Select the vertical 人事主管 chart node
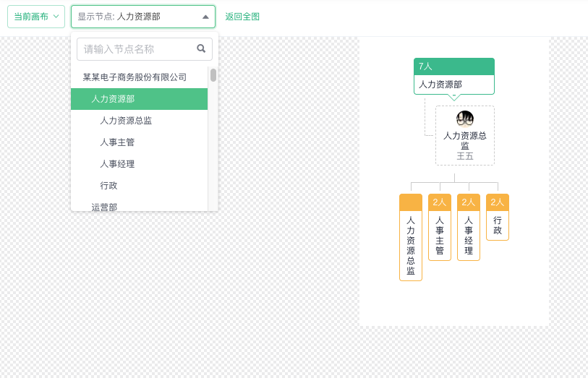This screenshot has width=588, height=378. [440, 227]
